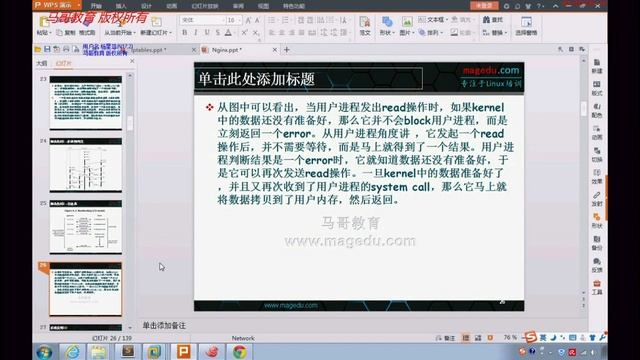Select slide 23 thumbnail
The height and width of the screenshot is (360, 640).
tap(86, 102)
